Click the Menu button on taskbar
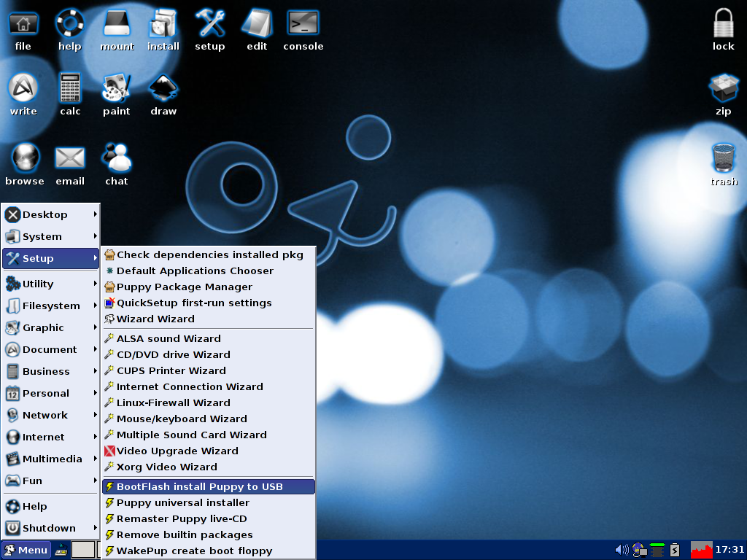The height and width of the screenshot is (560, 747). click(x=26, y=550)
